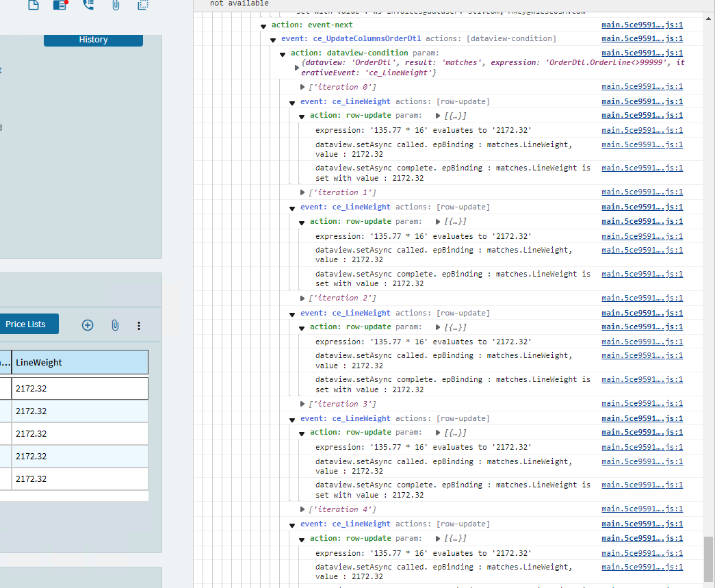Open the source link for 'action: event-next'
715x588 pixels.
[642, 25]
